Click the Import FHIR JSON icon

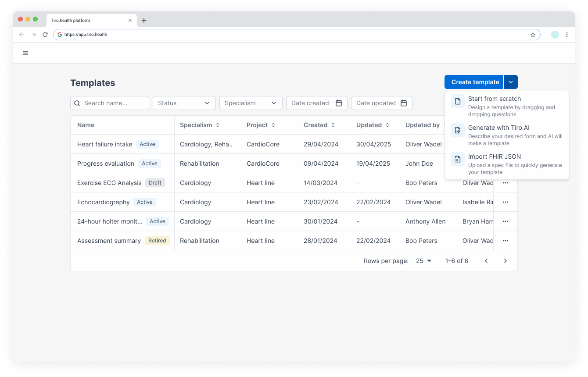click(458, 159)
